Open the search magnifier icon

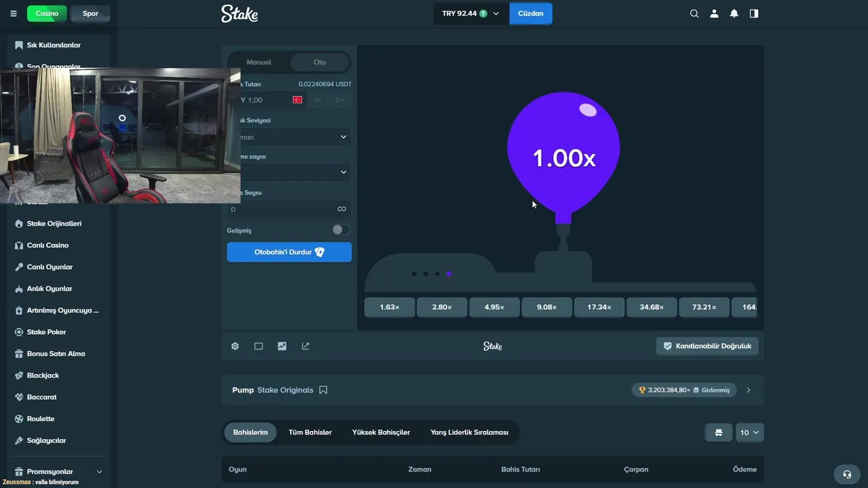[x=694, y=14]
